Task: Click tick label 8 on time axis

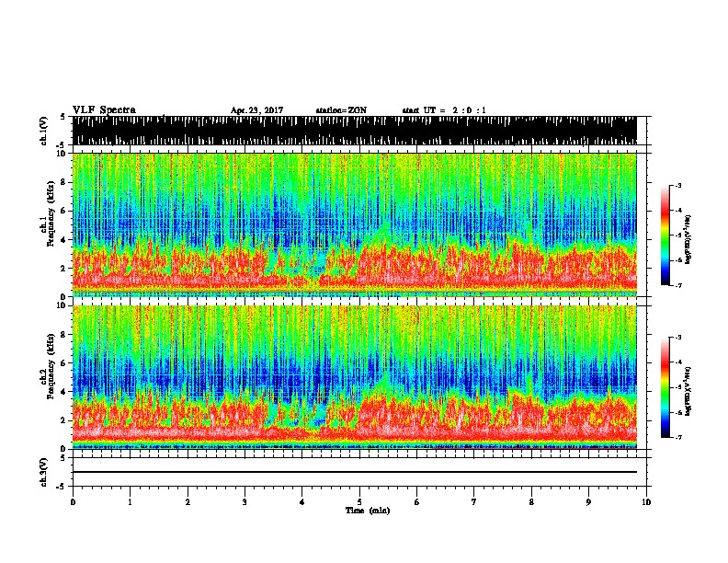Action: tap(531, 502)
